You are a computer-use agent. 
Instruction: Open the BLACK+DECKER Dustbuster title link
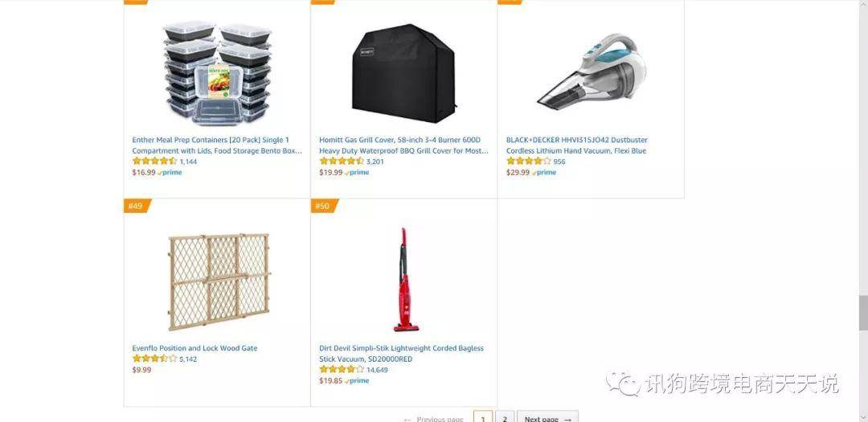(576, 145)
